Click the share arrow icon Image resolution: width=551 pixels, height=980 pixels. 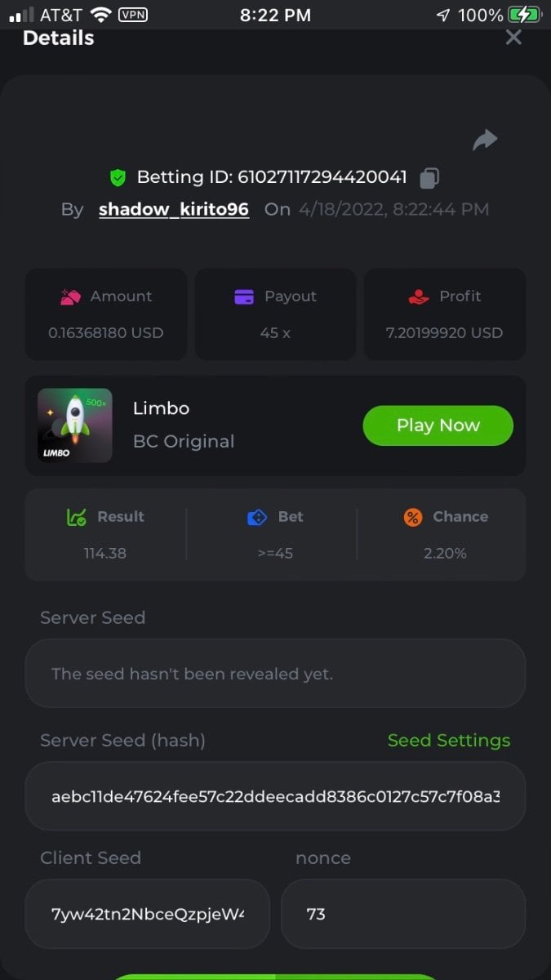[x=485, y=140]
